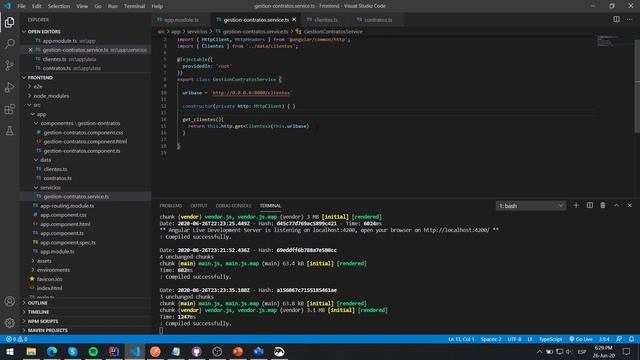Switch to contratos.ts editor tab
This screenshot has height=360, width=640.
(x=378, y=20)
